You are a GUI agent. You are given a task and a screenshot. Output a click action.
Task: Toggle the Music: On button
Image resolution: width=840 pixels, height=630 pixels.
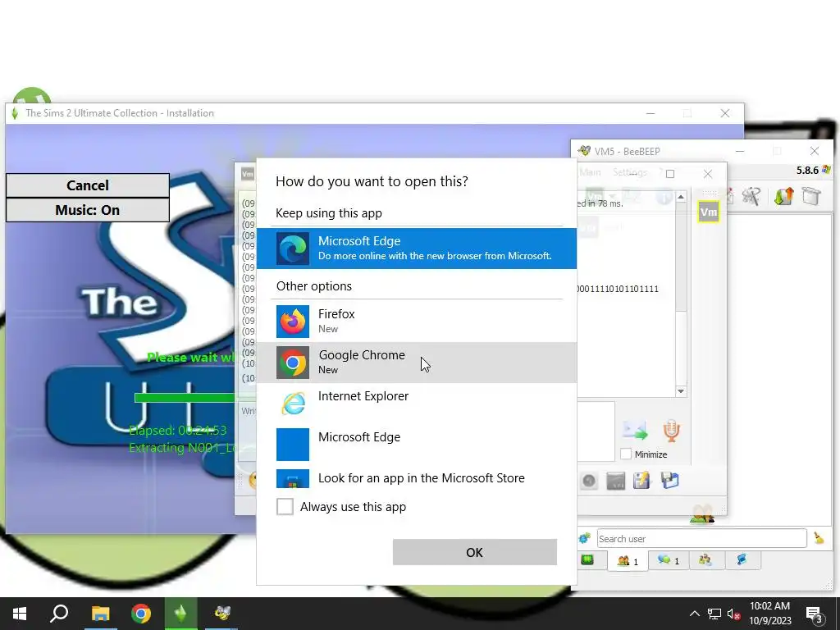pos(87,210)
